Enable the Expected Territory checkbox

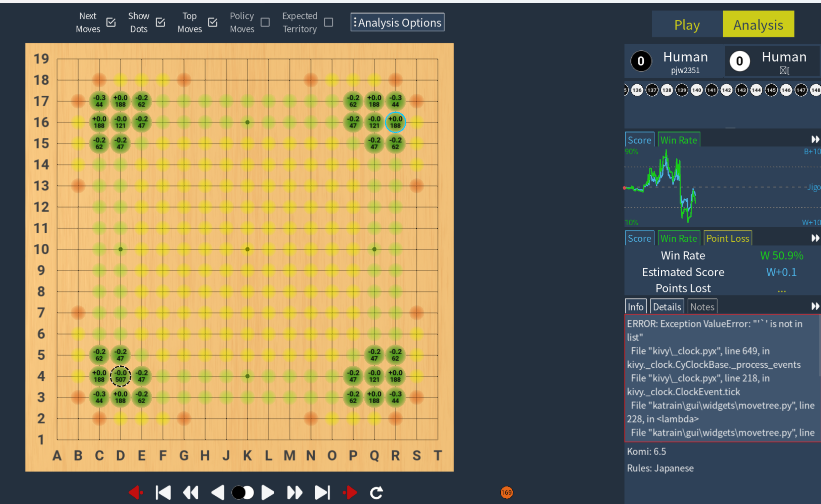[329, 22]
